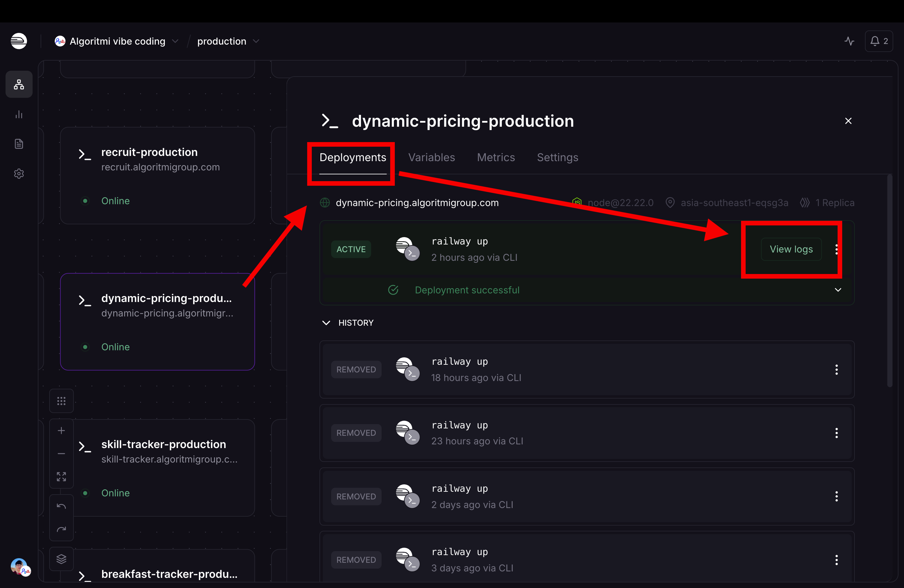The image size is (904, 588).
Task: Undo the last canvas action
Action: pos(61,506)
